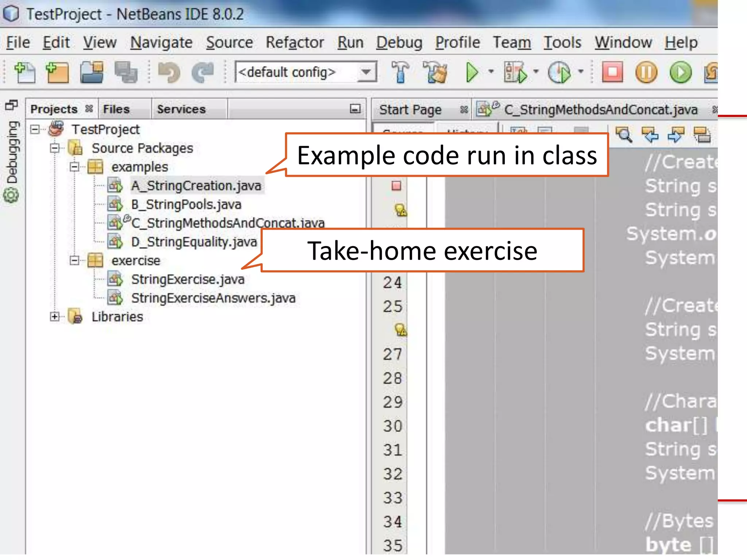
Task: Open the Help menu
Action: pos(681,42)
